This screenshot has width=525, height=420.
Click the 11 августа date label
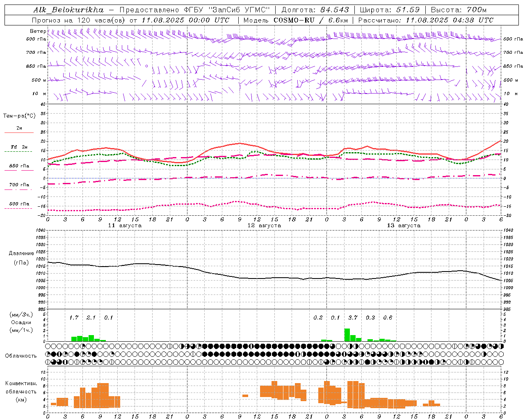pyautogui.click(x=125, y=226)
